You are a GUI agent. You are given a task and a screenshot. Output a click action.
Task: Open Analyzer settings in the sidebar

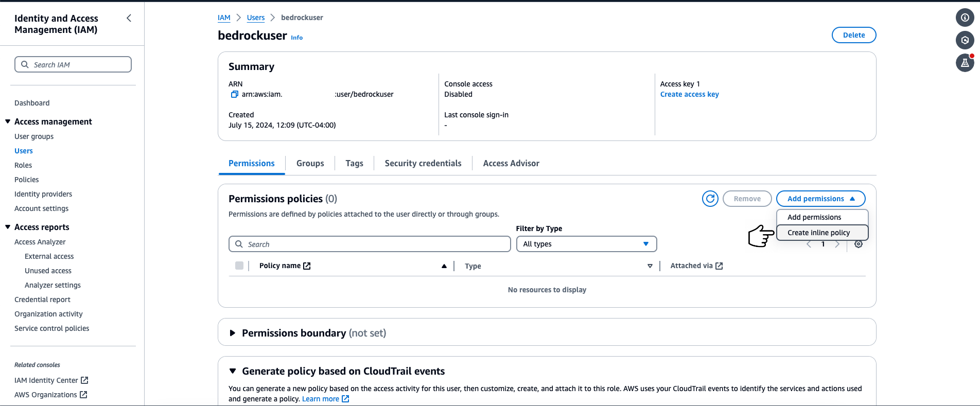52,285
